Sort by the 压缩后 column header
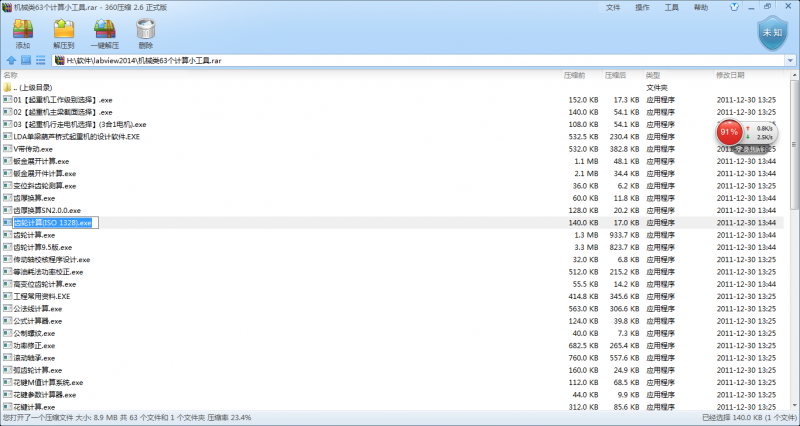800x426 pixels. coord(615,75)
